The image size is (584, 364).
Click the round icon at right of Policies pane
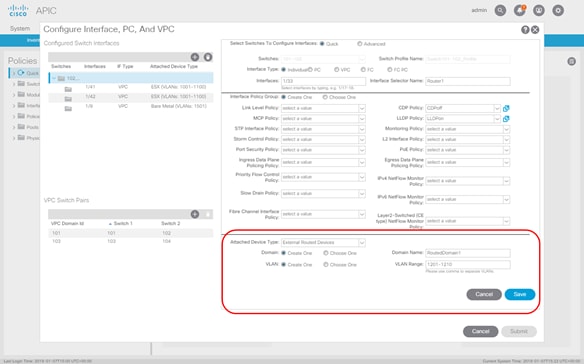(572, 61)
